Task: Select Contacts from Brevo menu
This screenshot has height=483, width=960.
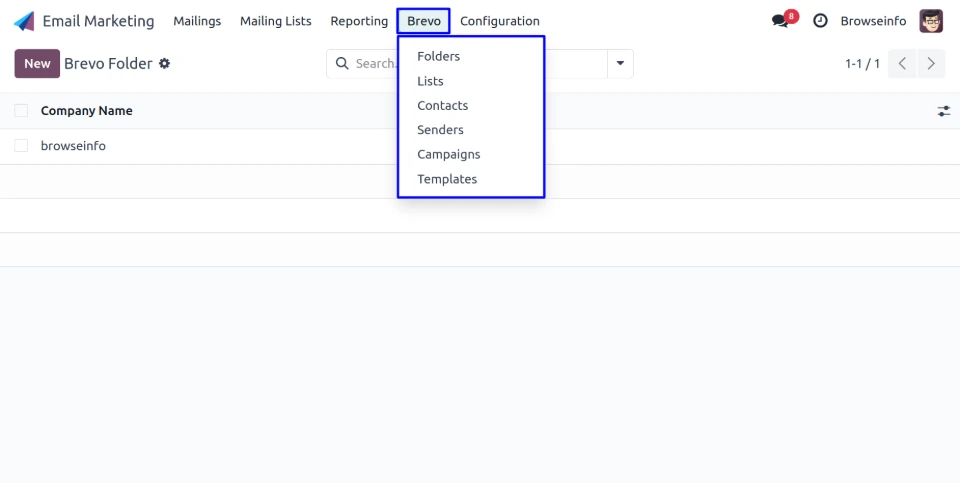Action: (x=442, y=106)
